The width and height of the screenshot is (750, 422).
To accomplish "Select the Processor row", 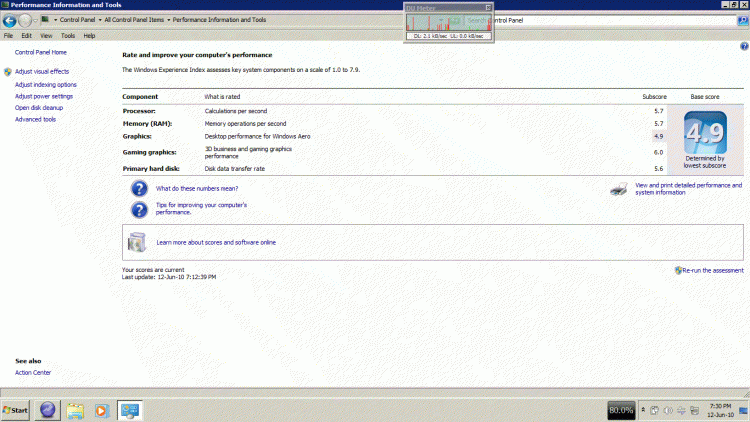I will (394, 111).
